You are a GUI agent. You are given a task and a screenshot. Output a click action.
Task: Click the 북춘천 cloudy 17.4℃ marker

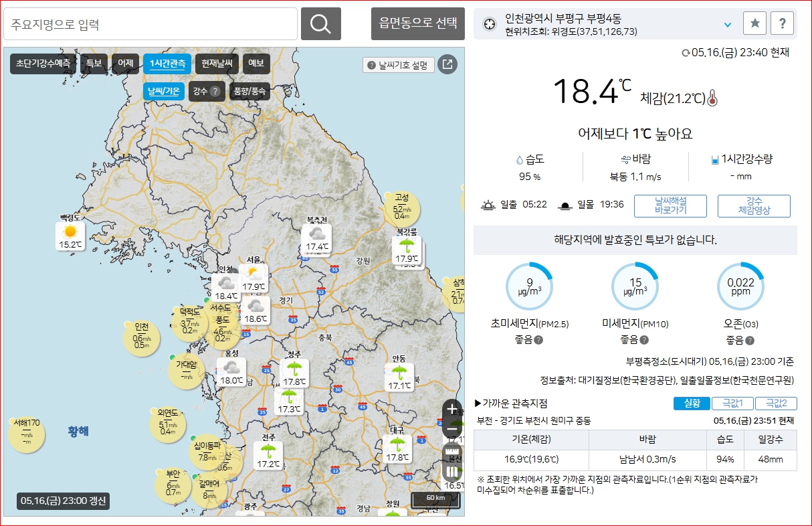click(317, 239)
